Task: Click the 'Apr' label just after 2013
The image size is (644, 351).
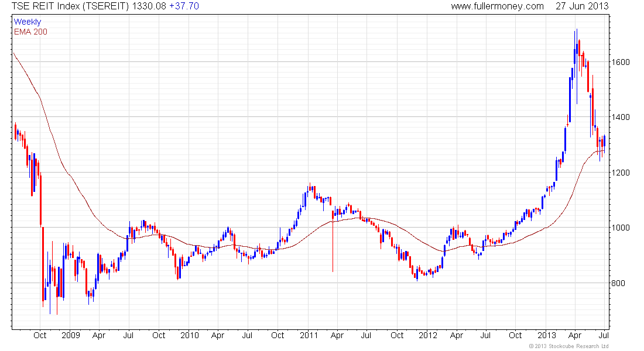Action: [575, 335]
